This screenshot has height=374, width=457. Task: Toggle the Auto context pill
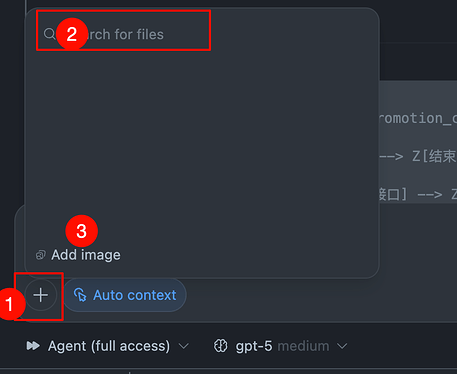point(125,295)
